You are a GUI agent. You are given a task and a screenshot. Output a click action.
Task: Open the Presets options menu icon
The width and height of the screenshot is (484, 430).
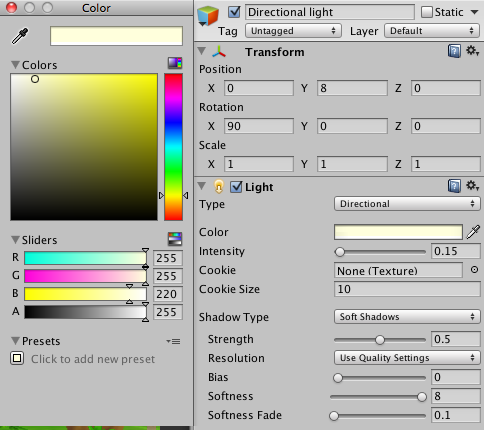[173, 341]
